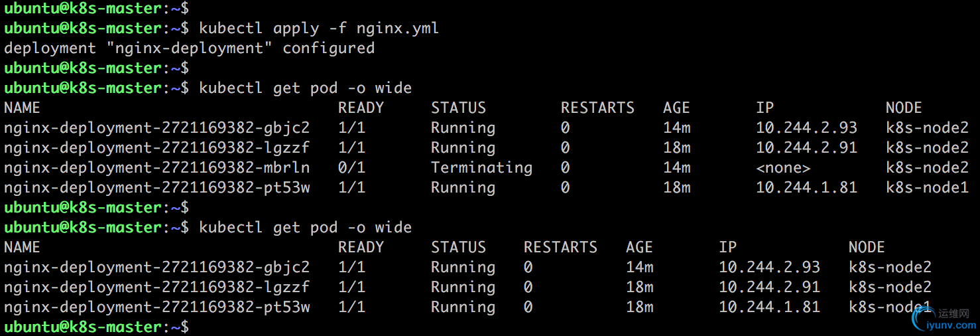
Task: Click k8s-node1 in the first pod listing
Action: [x=927, y=188]
